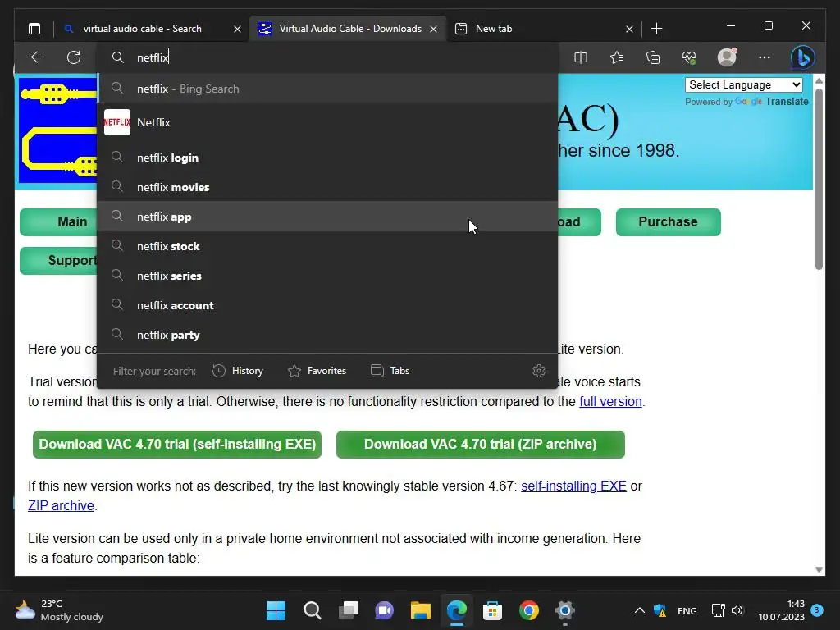
Task: Close the New tab tab
Action: [629, 29]
